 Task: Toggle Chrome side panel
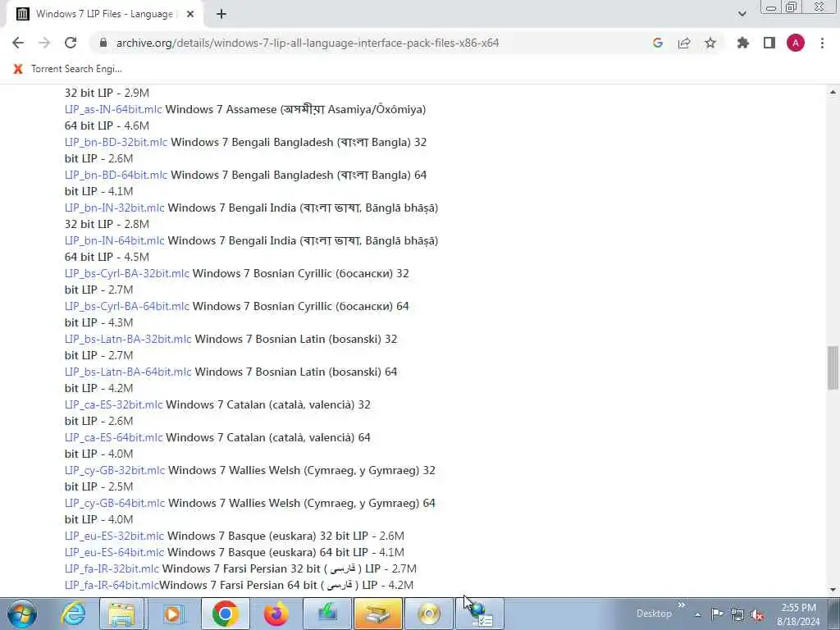coord(769,43)
